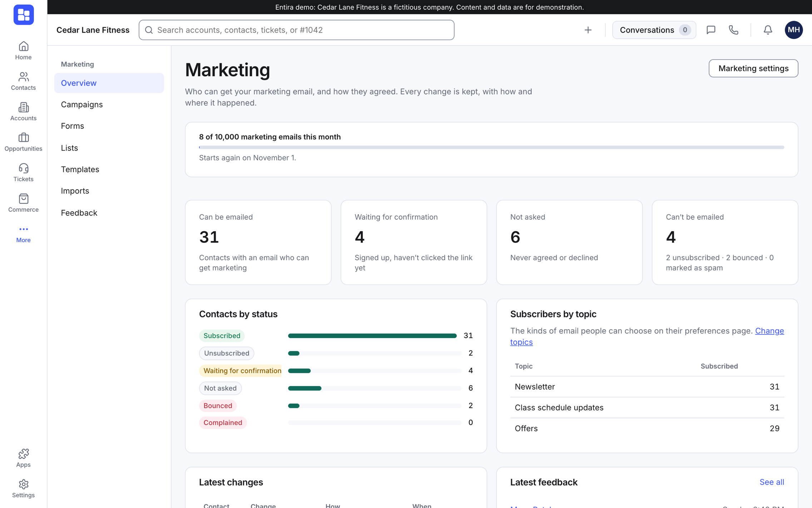Open Feedback in the Marketing menu

(109, 213)
